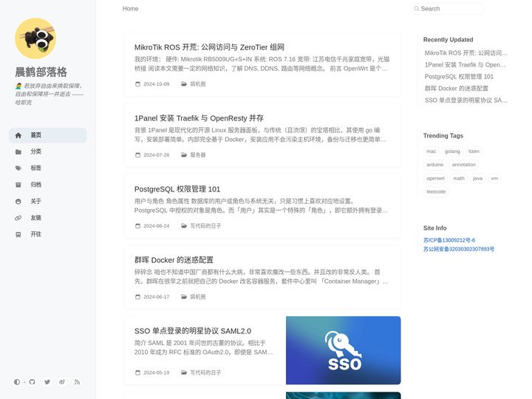This screenshot has height=399, width=532.
Task: Open the 关于 sidebar menu item
Action: [48, 201]
